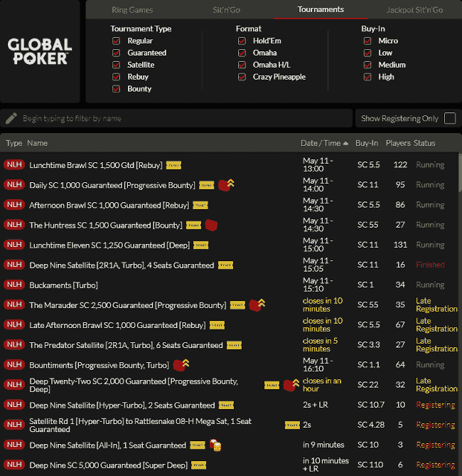Image resolution: width=462 pixels, height=476 pixels.
Task: Click ticket icon on Deep Nine Satellite All-In
Action: click(x=198, y=445)
